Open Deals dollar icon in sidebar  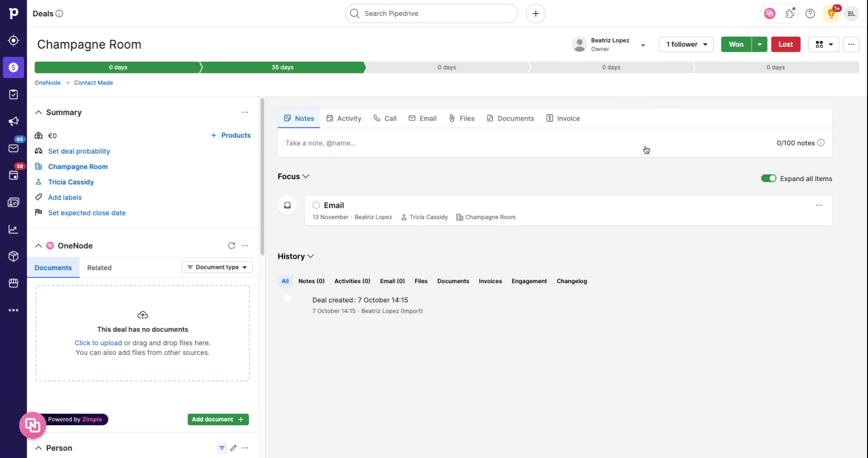point(14,67)
